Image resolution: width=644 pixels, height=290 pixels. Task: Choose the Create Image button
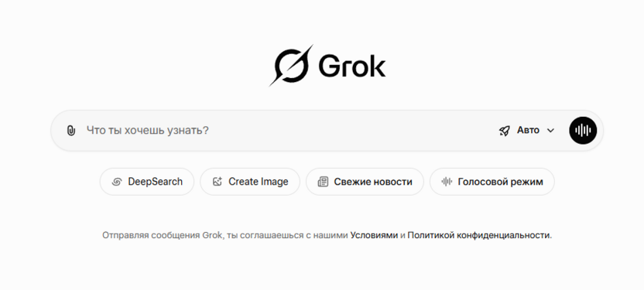(250, 182)
